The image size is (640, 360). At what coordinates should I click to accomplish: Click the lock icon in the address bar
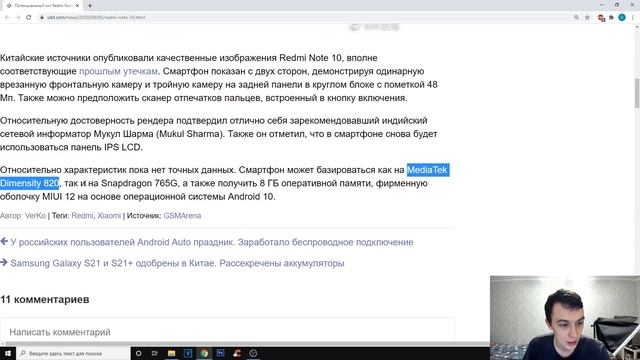[42, 17]
